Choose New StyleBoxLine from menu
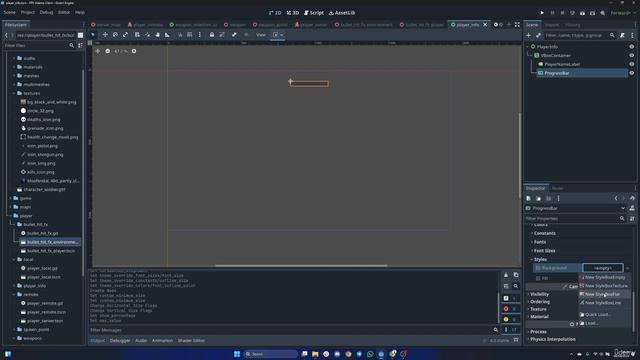This screenshot has width=640, height=360. coord(604,303)
